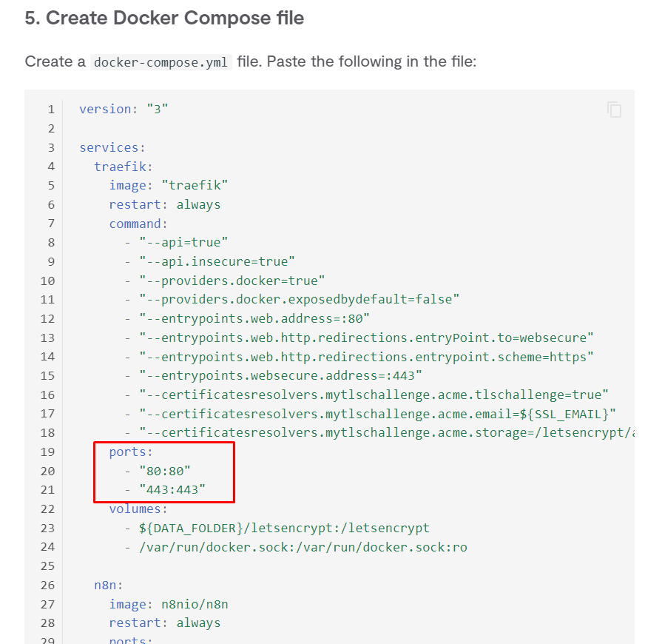Click the version: "3" code line
This screenshot has height=644, width=645.
tap(124, 109)
